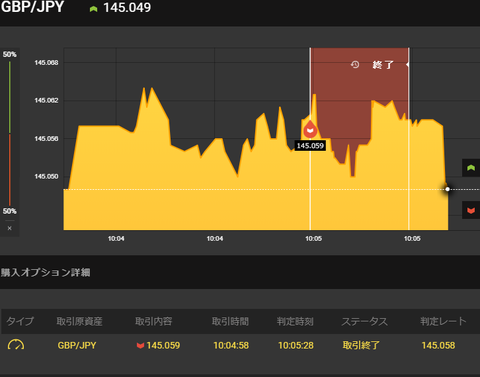Click the 取引原資産 column header
Viewport: 480px width, 377px height.
point(79,321)
